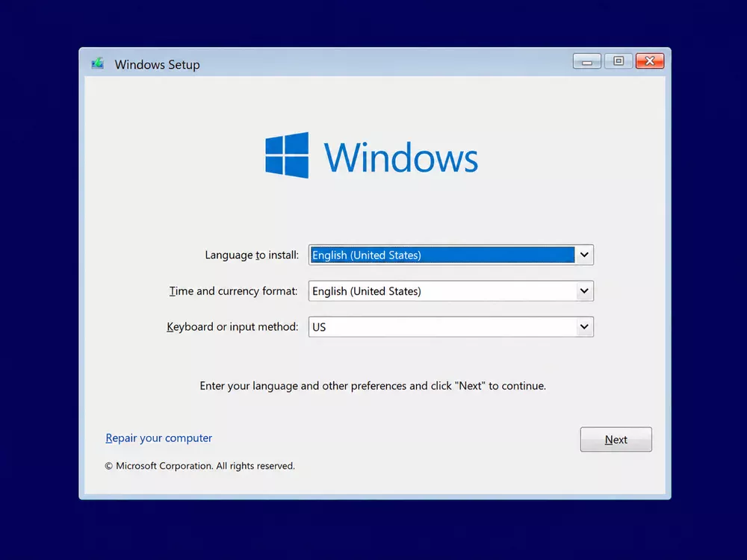This screenshot has width=747, height=560.
Task: Close the Windows Setup window
Action: [x=650, y=61]
